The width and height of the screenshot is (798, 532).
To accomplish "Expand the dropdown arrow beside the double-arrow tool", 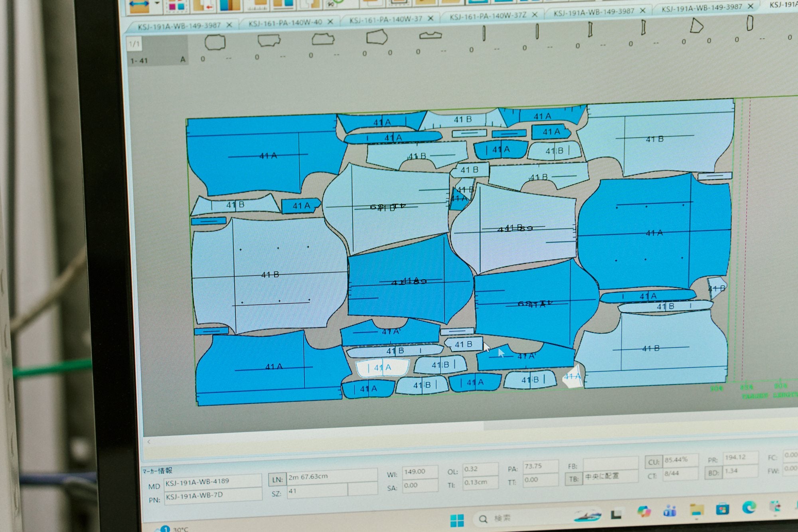I will coord(157,3).
